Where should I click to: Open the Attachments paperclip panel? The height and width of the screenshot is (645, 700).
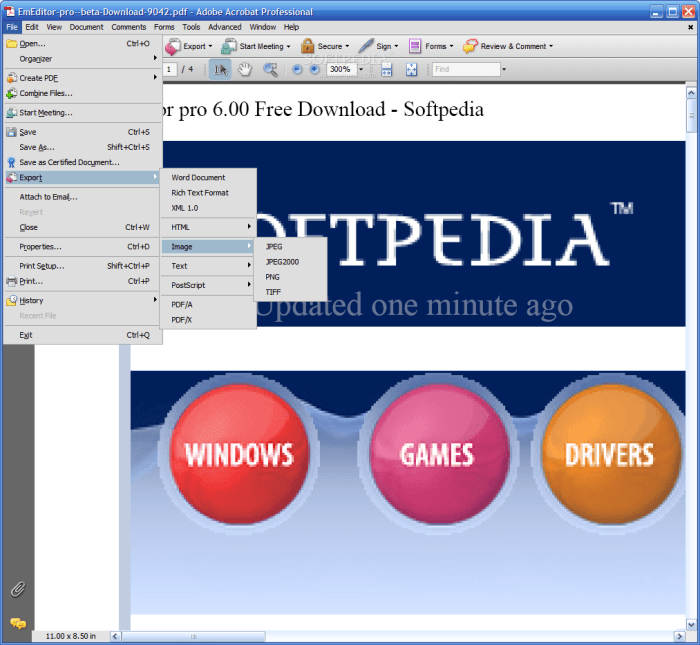pyautogui.click(x=18, y=589)
